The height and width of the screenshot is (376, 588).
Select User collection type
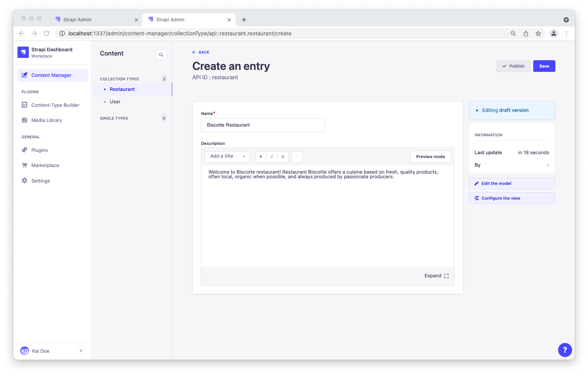(x=115, y=102)
